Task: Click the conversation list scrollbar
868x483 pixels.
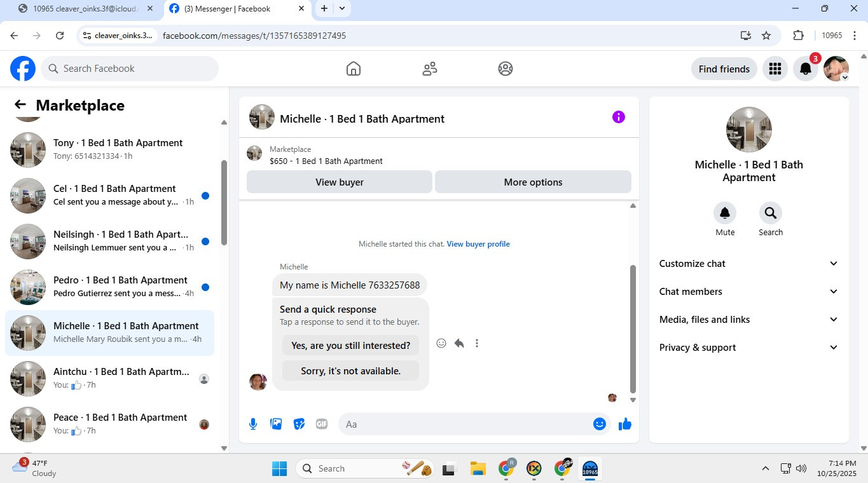Action: [x=224, y=202]
